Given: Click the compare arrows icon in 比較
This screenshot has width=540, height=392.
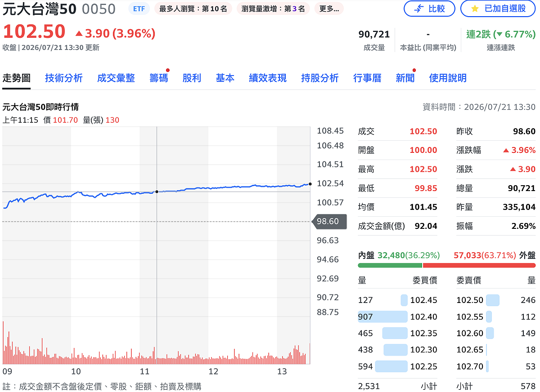Looking at the screenshot, I should pyautogui.click(x=418, y=9).
